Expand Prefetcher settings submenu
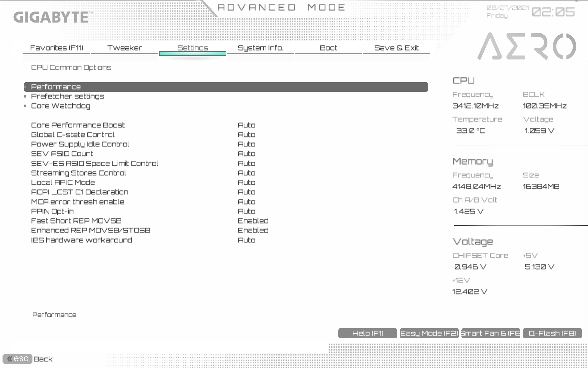588x368 pixels. 67,96
